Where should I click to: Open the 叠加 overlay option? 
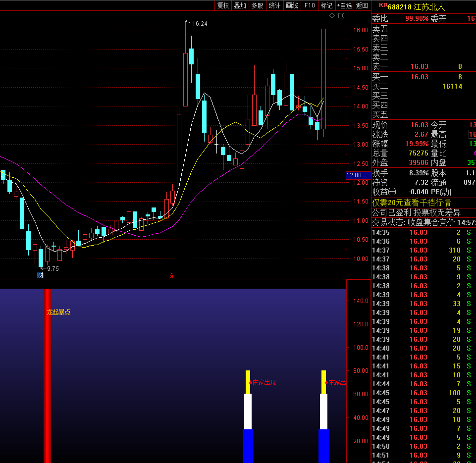click(x=240, y=5)
